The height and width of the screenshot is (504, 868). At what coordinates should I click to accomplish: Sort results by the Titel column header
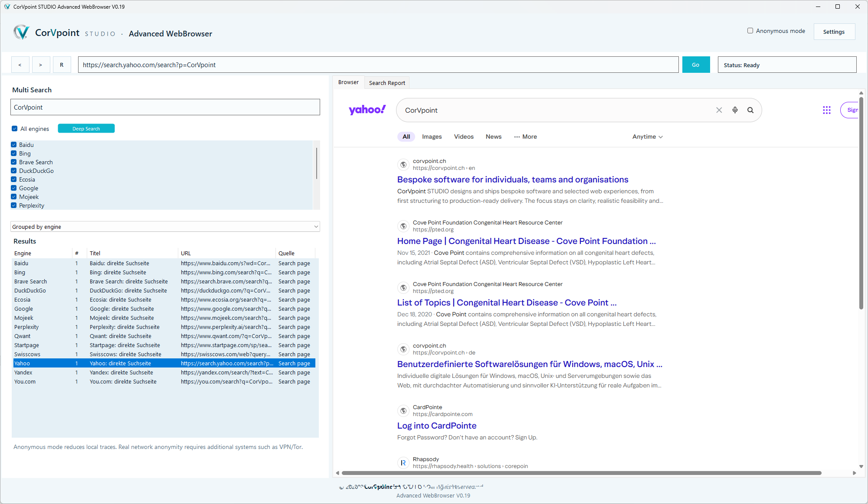coord(132,253)
